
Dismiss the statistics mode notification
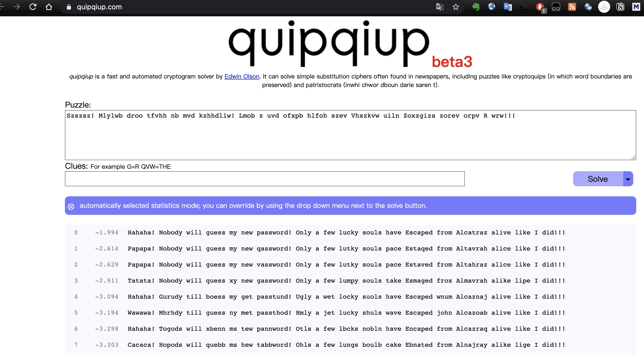point(71,207)
